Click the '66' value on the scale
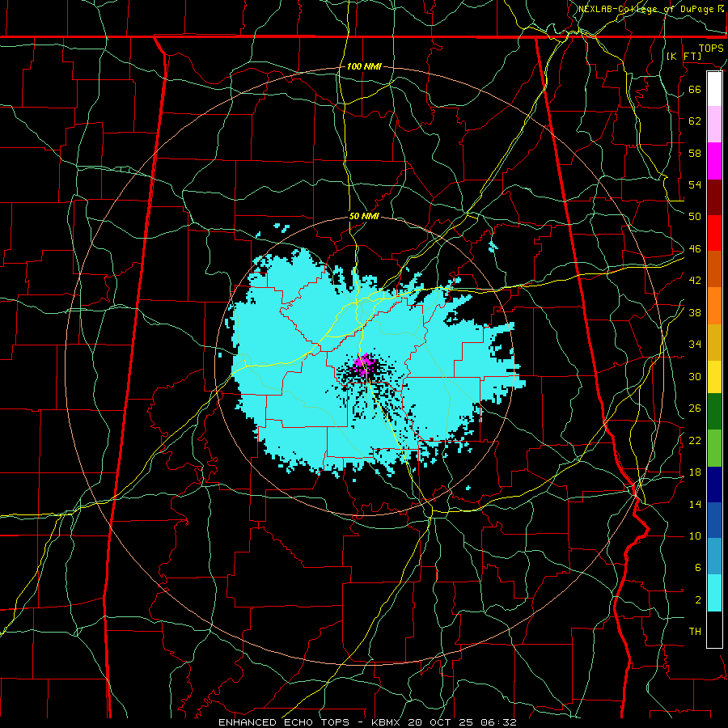728x728 pixels. click(x=695, y=89)
